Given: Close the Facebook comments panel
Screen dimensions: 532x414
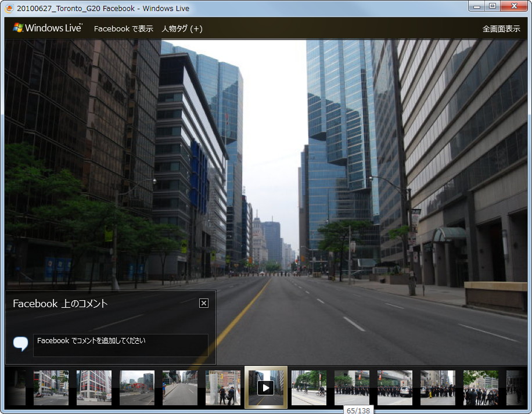Looking at the screenshot, I should click(x=204, y=303).
